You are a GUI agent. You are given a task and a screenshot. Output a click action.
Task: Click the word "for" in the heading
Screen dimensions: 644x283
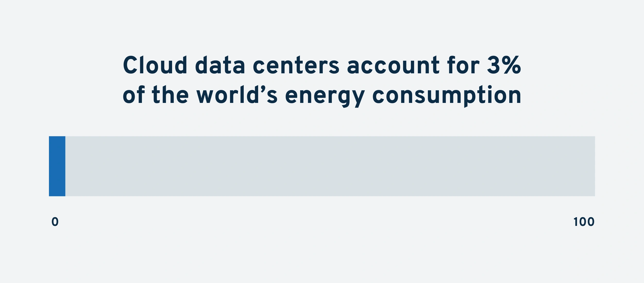click(463, 65)
